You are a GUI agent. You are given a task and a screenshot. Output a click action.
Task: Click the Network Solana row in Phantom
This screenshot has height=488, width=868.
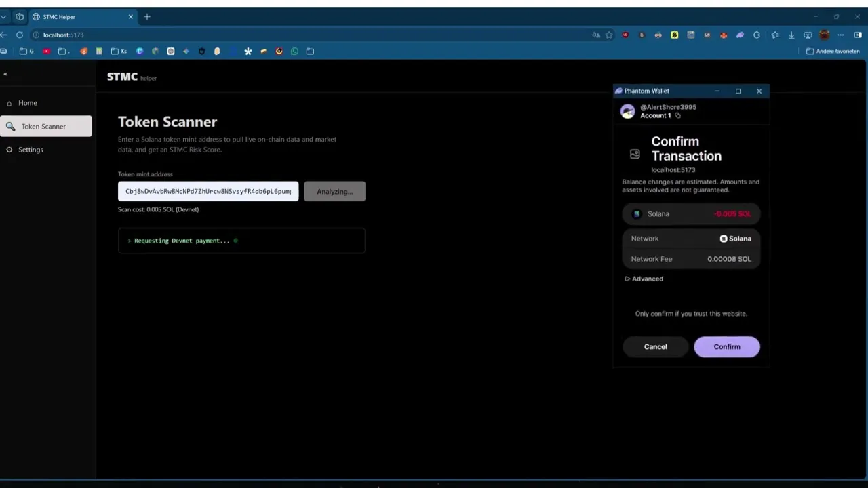click(x=691, y=239)
